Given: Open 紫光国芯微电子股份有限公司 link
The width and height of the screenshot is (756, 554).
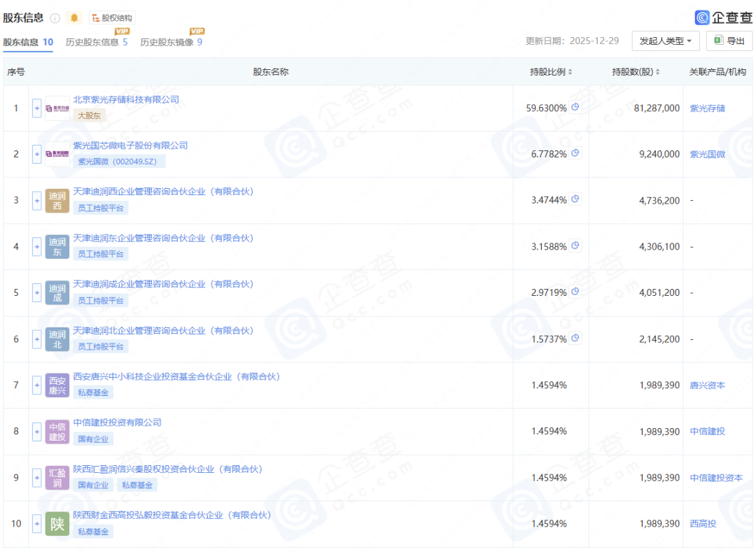Looking at the screenshot, I should tap(130, 145).
